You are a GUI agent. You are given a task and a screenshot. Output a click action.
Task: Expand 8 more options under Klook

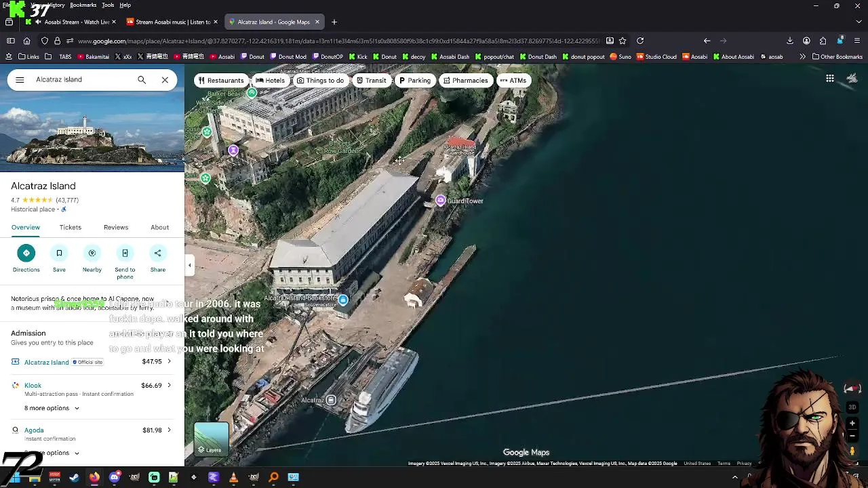point(52,408)
